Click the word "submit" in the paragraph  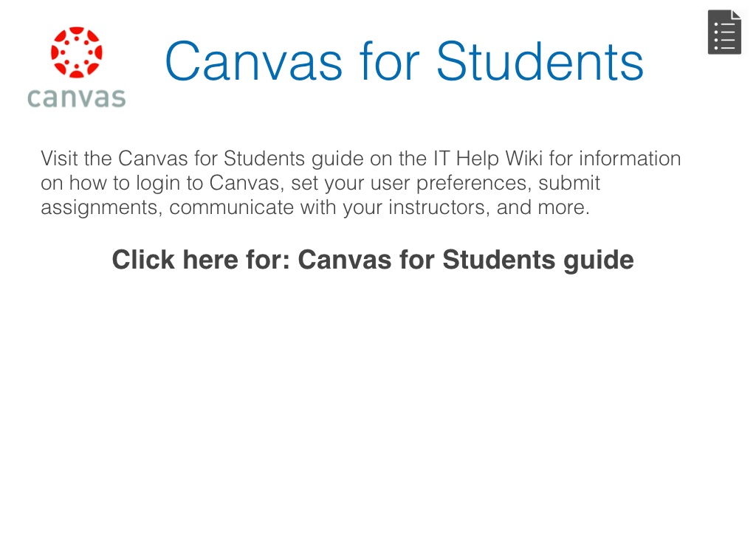[570, 183]
